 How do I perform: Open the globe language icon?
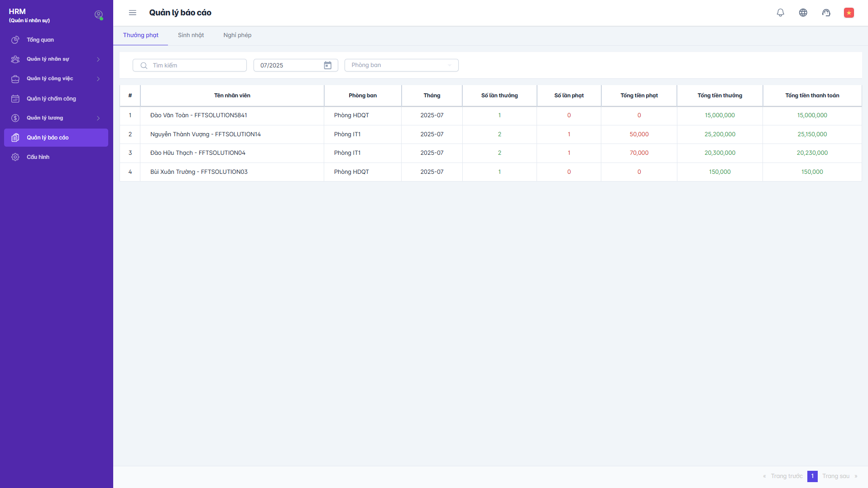tap(803, 13)
